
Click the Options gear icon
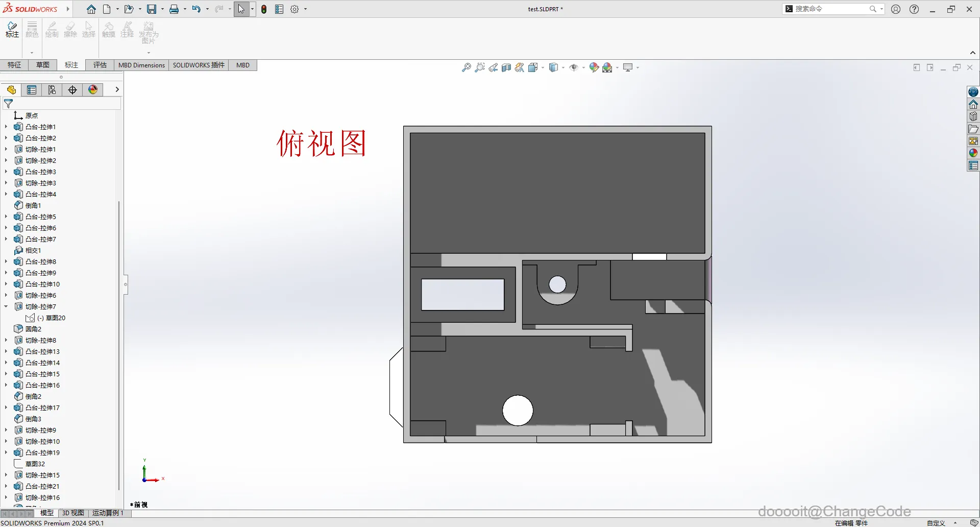[x=295, y=9]
